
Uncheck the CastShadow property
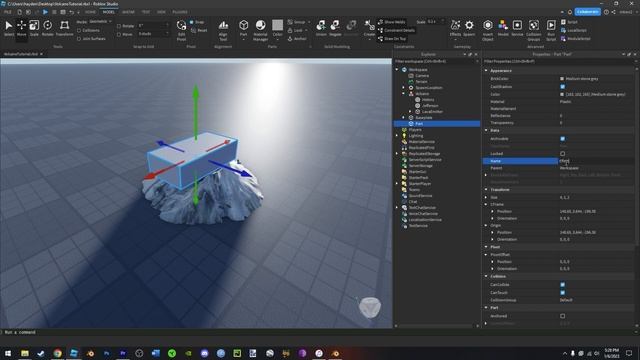tap(562, 87)
